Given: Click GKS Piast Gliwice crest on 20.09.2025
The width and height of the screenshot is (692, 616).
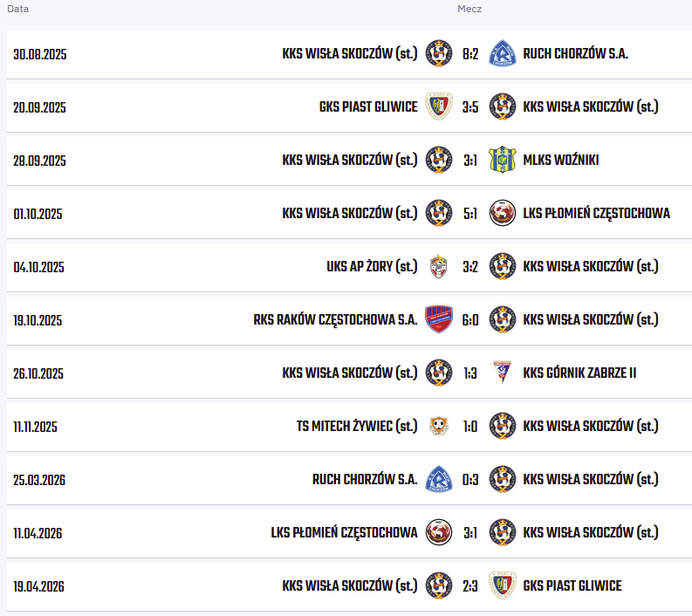Looking at the screenshot, I should (x=438, y=106).
